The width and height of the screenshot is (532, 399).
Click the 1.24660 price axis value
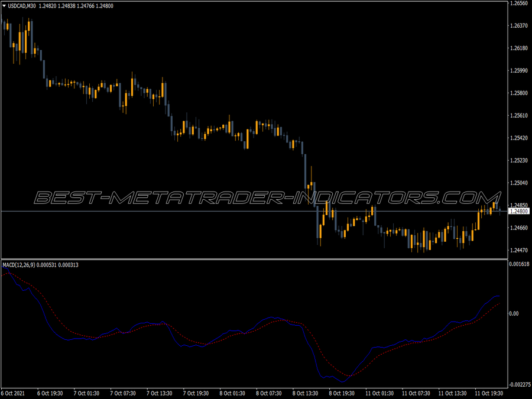pos(519,228)
